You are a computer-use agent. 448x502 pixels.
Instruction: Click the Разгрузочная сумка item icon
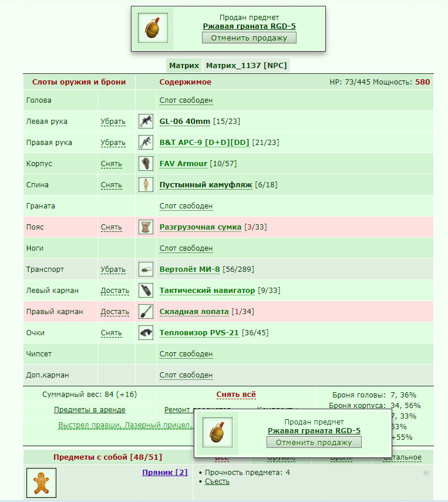click(146, 227)
